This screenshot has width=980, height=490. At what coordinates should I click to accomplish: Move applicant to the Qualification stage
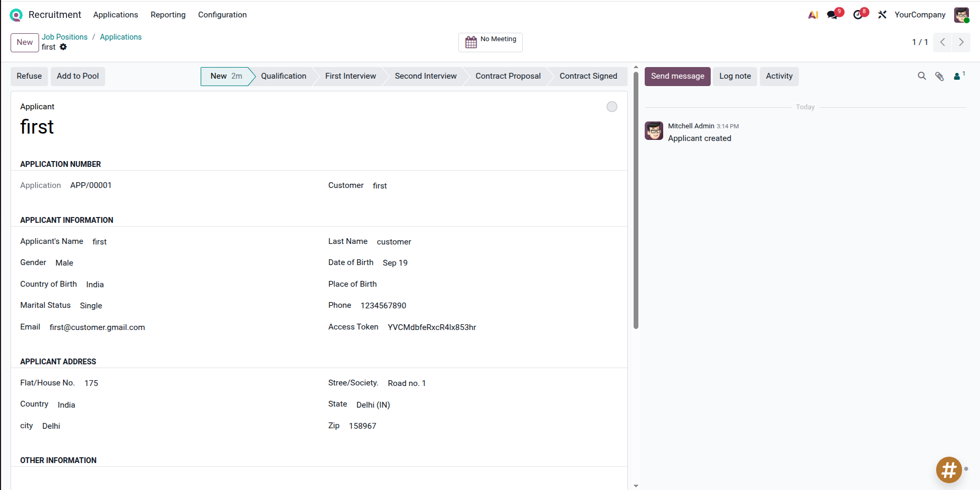[x=284, y=76]
